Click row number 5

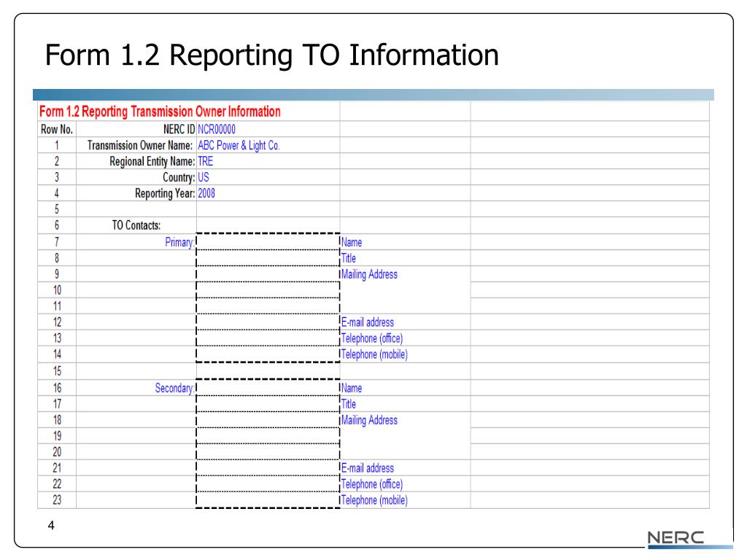click(57, 209)
